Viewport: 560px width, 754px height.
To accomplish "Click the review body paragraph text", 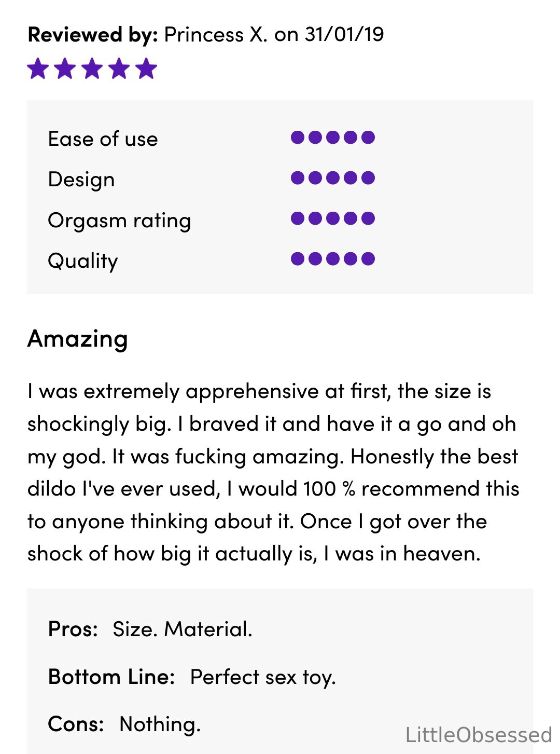I will point(273,472).
